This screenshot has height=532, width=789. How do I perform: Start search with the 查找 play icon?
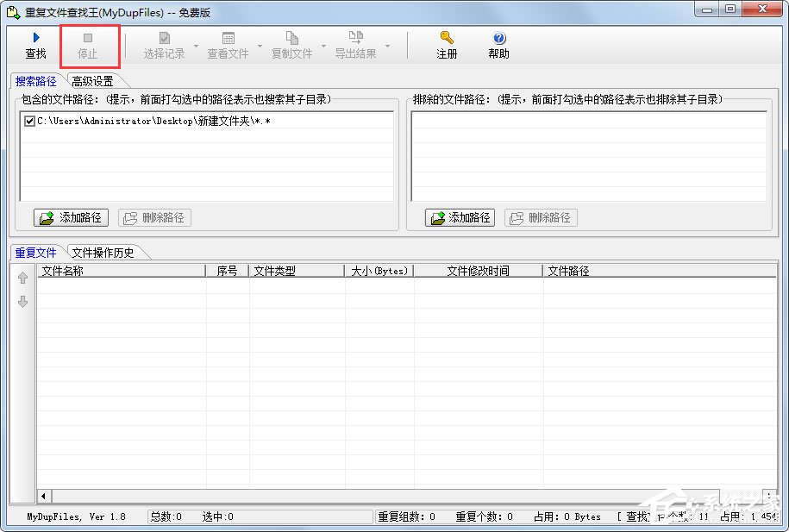click(x=35, y=38)
